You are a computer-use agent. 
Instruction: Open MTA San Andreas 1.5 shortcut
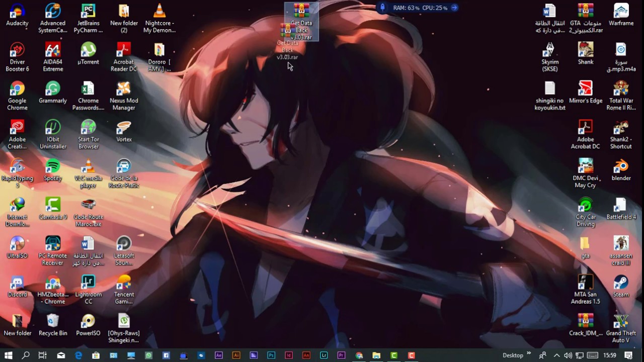pyautogui.click(x=586, y=290)
